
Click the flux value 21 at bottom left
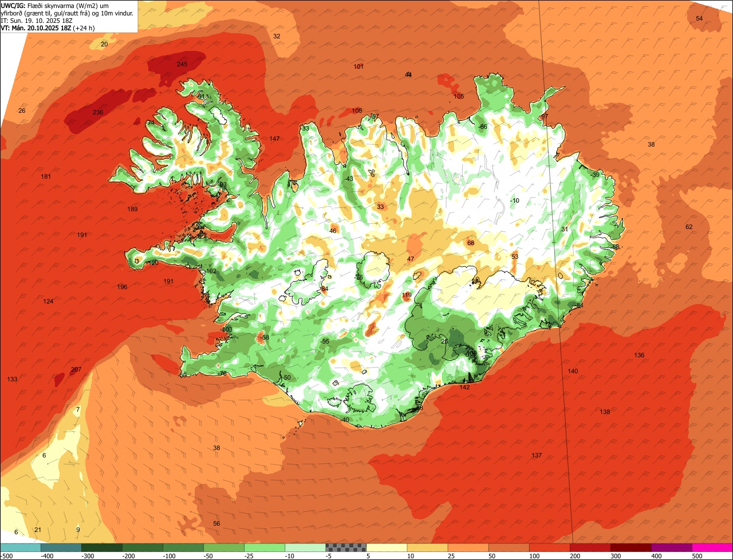pyautogui.click(x=38, y=530)
